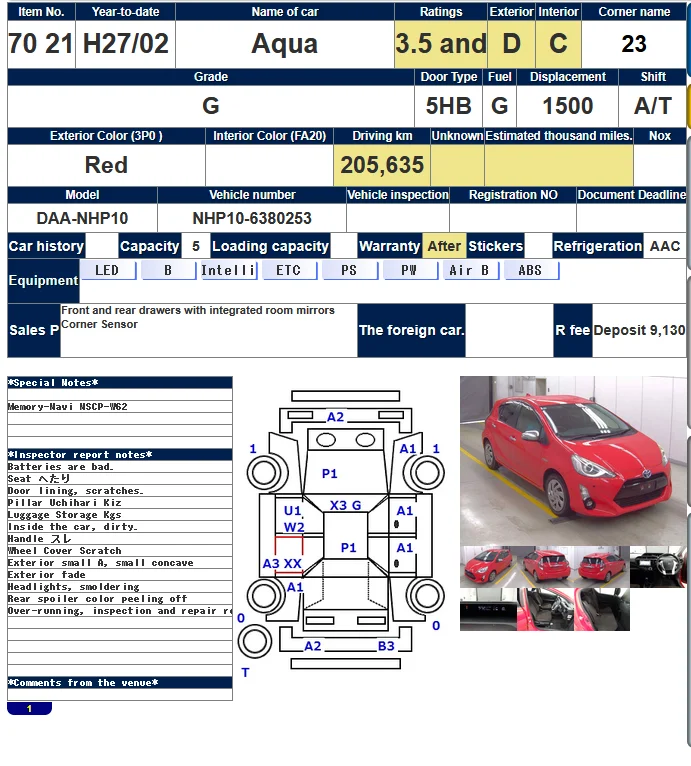691x766 pixels.
Task: Click the ETC equipment badge
Action: click(289, 270)
